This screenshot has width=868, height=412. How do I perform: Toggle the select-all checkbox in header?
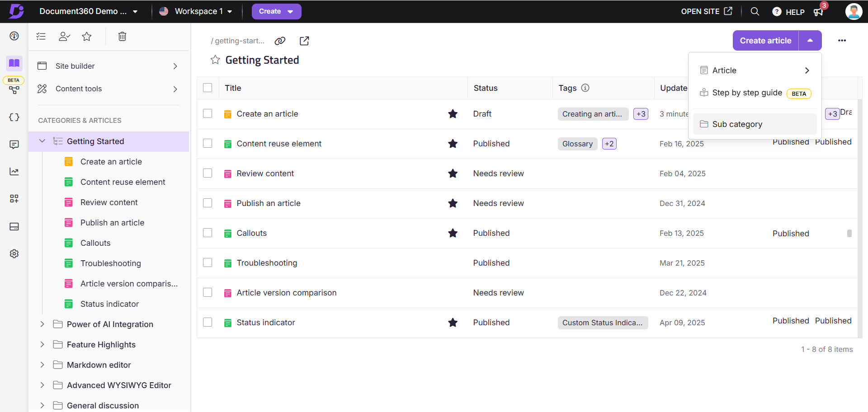pos(208,88)
